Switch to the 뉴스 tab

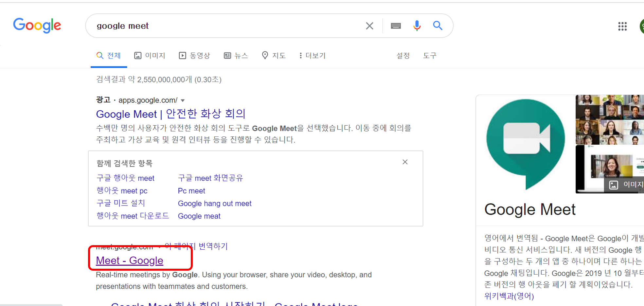(236, 56)
